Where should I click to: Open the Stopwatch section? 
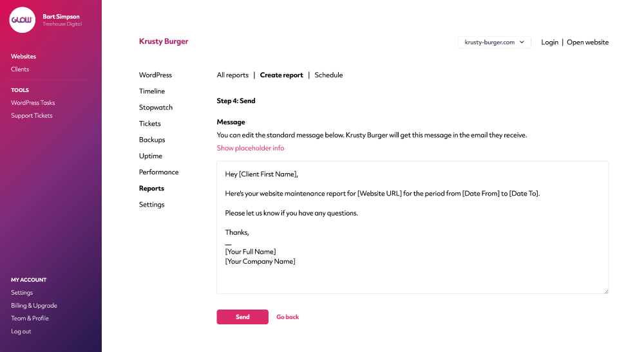pos(156,107)
